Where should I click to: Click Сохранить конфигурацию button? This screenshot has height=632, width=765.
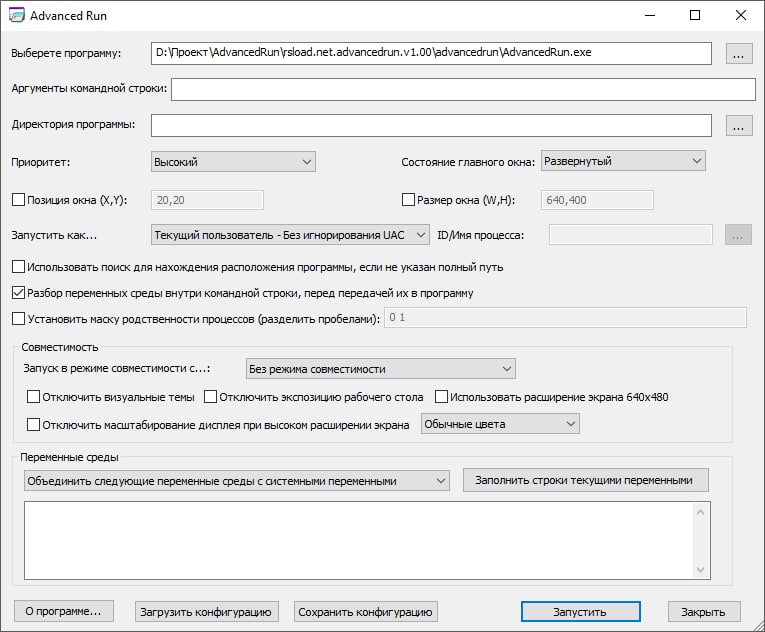365,612
